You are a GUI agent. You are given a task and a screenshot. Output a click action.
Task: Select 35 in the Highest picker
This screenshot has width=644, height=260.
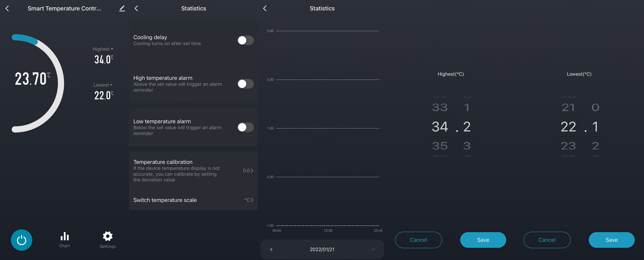[x=440, y=146]
